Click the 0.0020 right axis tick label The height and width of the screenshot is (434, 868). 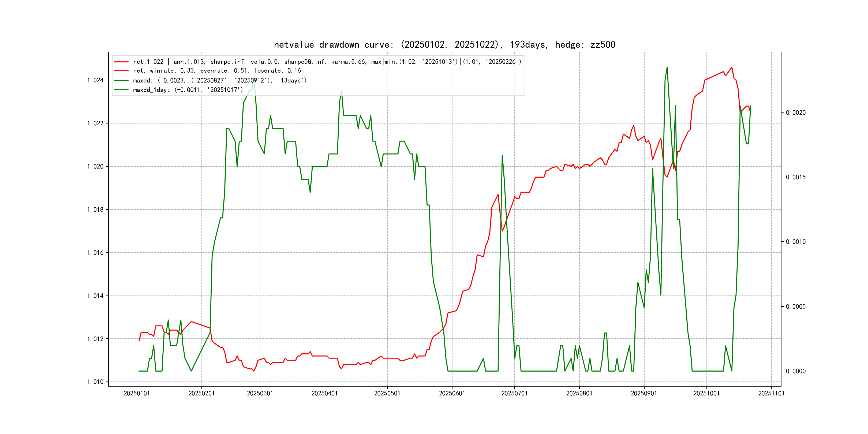coord(796,113)
